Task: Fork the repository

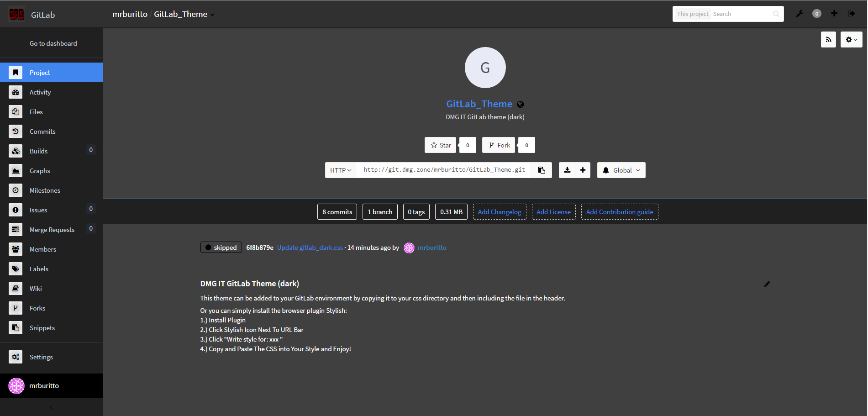Action: (x=498, y=145)
